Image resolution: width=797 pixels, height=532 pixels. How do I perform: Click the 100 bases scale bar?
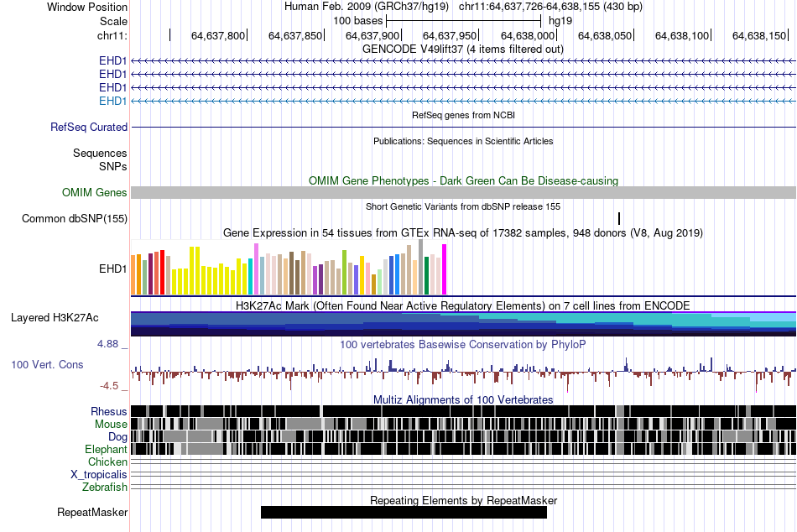464,21
